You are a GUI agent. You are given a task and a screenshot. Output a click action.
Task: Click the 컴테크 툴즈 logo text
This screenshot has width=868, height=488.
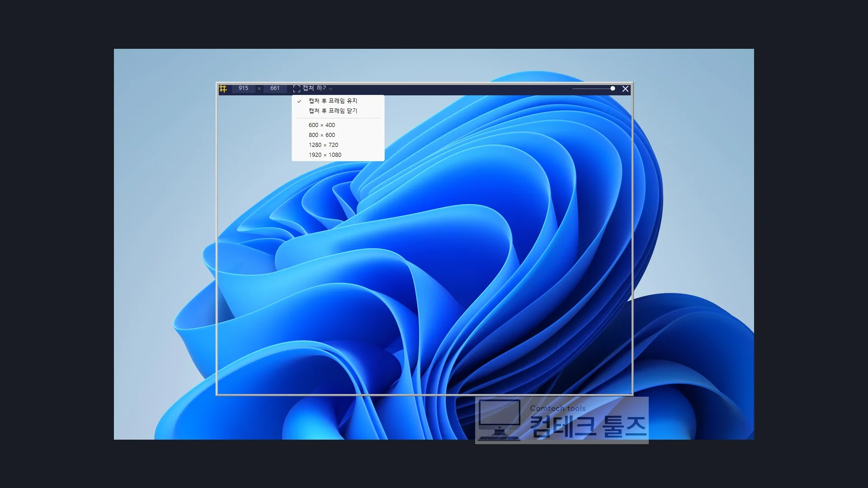coord(588,427)
